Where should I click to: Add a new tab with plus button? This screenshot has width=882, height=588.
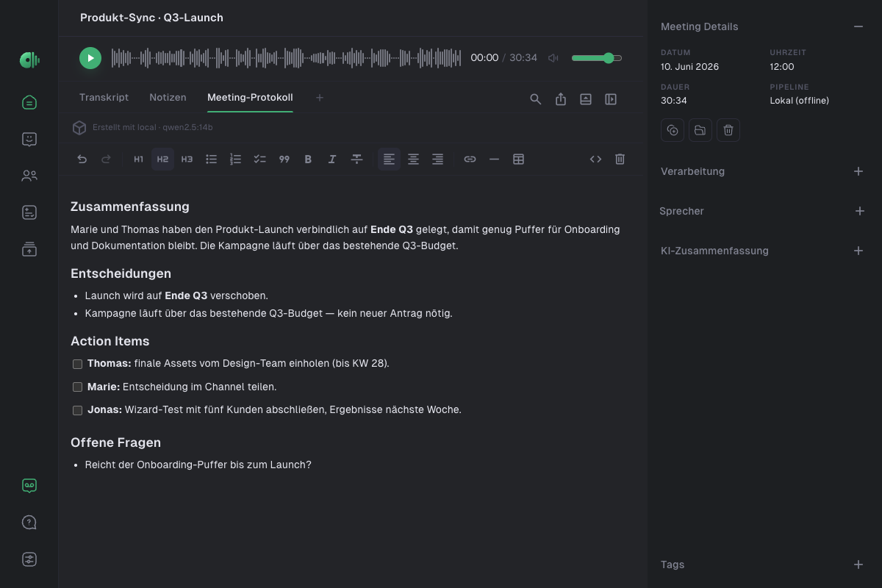point(320,98)
